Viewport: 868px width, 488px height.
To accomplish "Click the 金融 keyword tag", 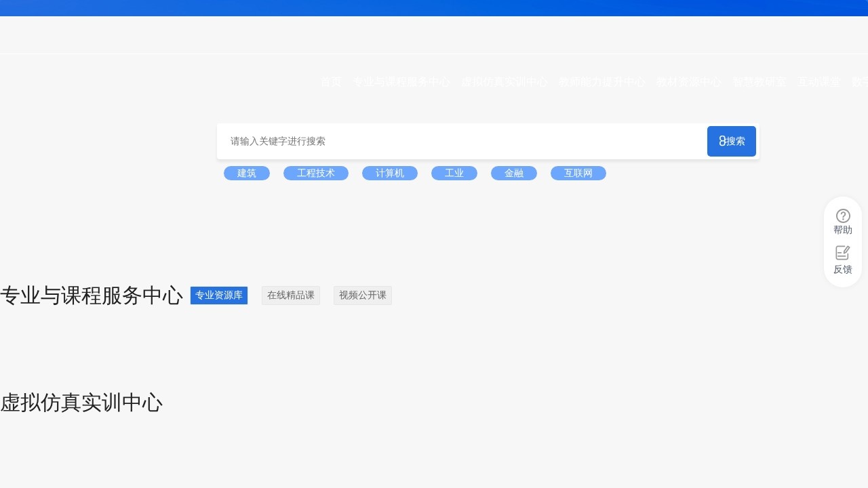I will click(x=513, y=173).
